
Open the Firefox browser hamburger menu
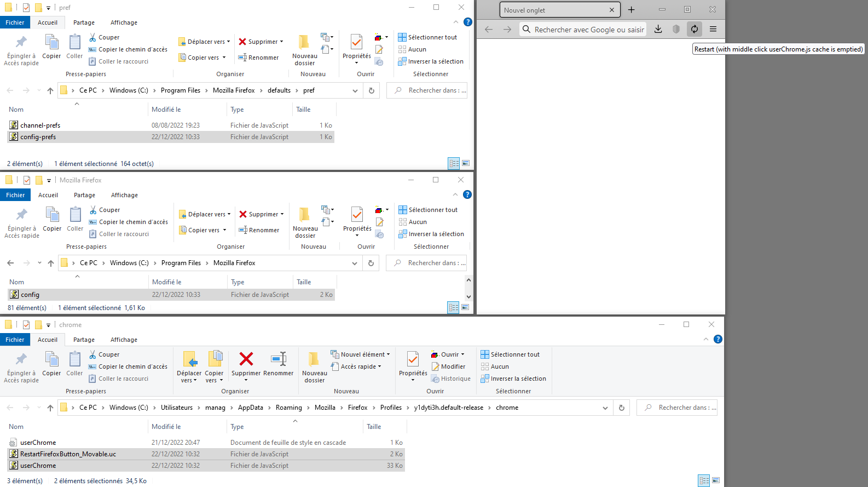coord(713,29)
